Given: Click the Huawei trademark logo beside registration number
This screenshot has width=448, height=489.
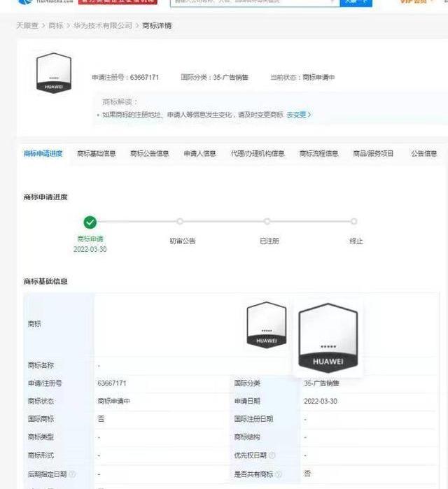Looking at the screenshot, I should (x=54, y=73).
